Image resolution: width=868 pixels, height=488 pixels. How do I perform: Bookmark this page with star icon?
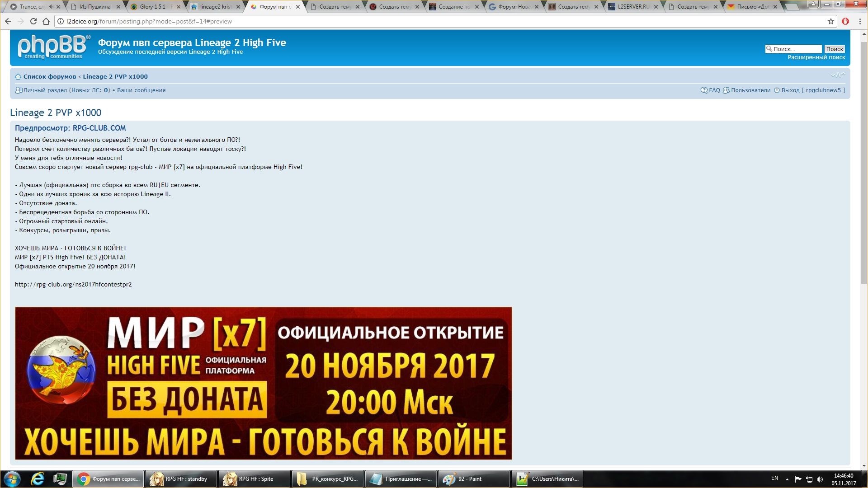click(x=831, y=21)
